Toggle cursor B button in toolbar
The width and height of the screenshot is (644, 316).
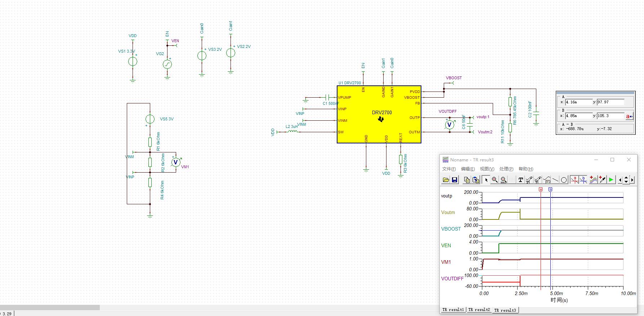(583, 180)
